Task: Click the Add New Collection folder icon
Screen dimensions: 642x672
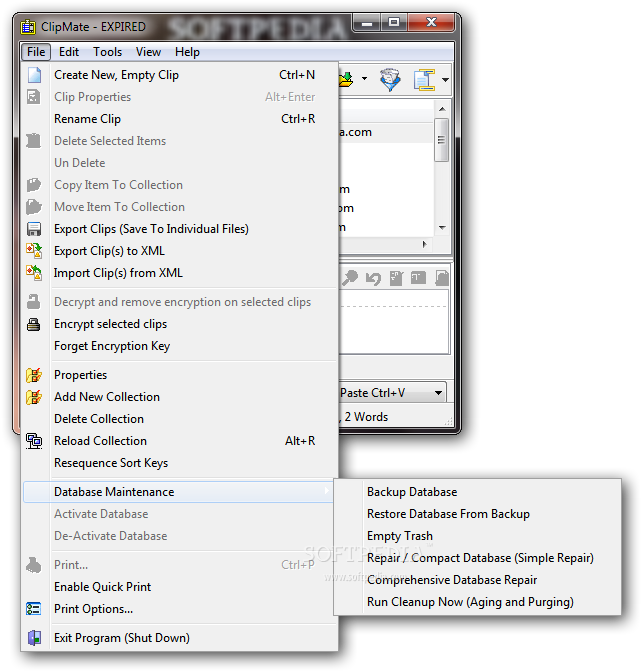Action: click(34, 397)
